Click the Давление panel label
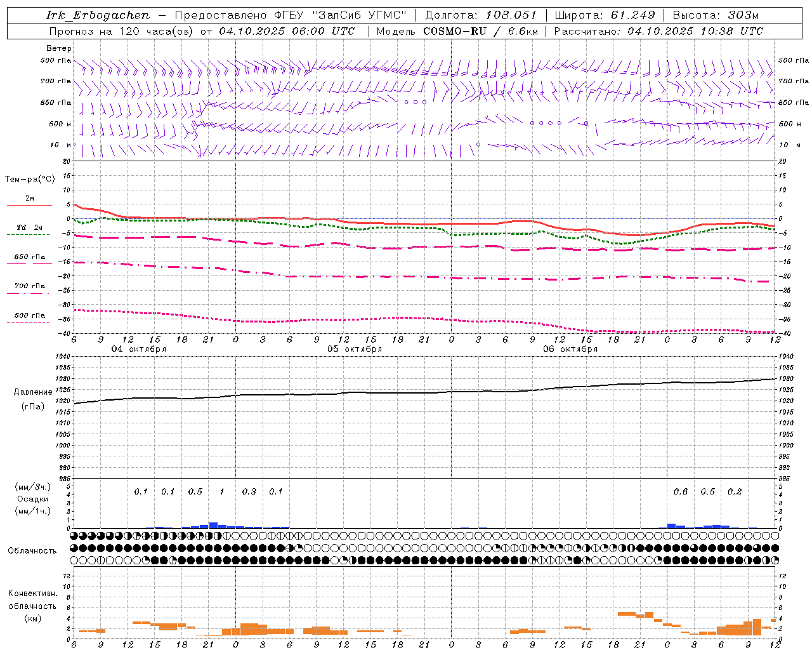This screenshot has width=812, height=650. coord(33,392)
